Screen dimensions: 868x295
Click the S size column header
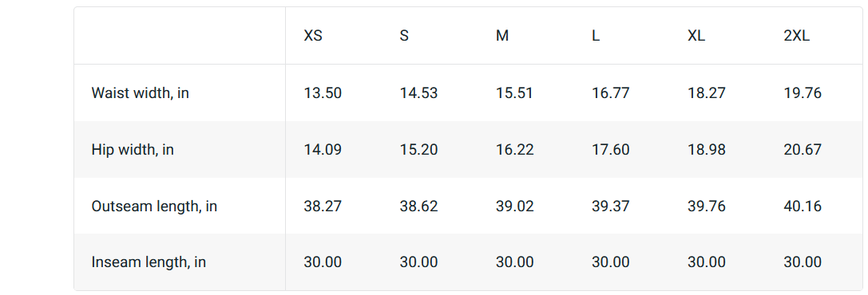(404, 36)
